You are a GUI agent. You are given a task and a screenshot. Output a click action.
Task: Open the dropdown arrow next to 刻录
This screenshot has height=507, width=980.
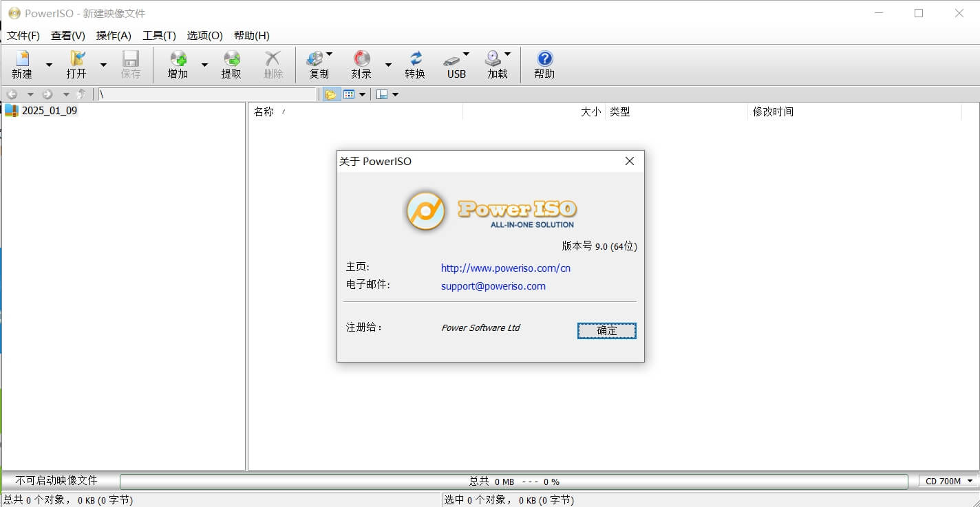pyautogui.click(x=388, y=65)
